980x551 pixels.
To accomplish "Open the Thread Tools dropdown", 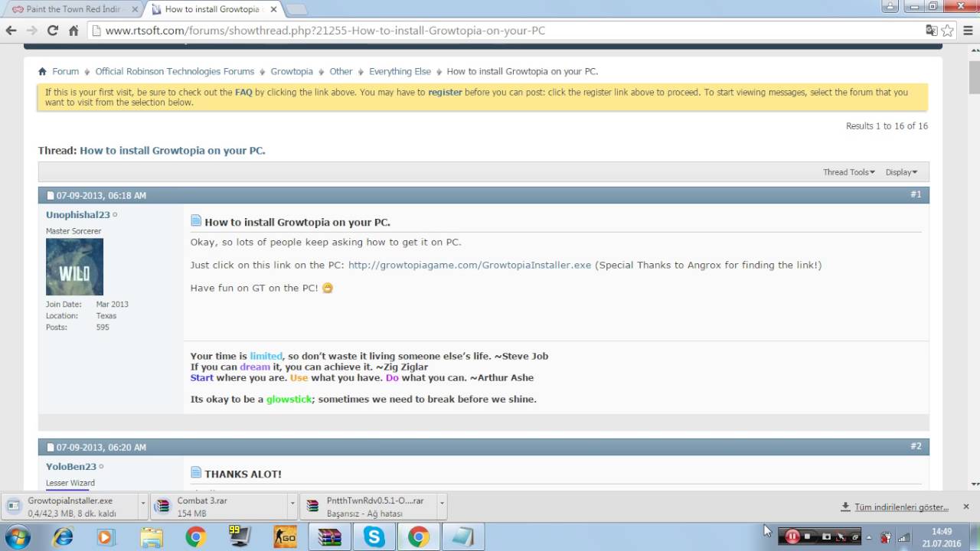I will 849,172.
